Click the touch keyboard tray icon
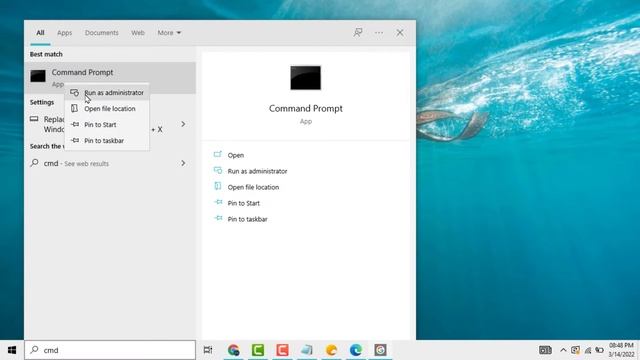 [x=545, y=350]
